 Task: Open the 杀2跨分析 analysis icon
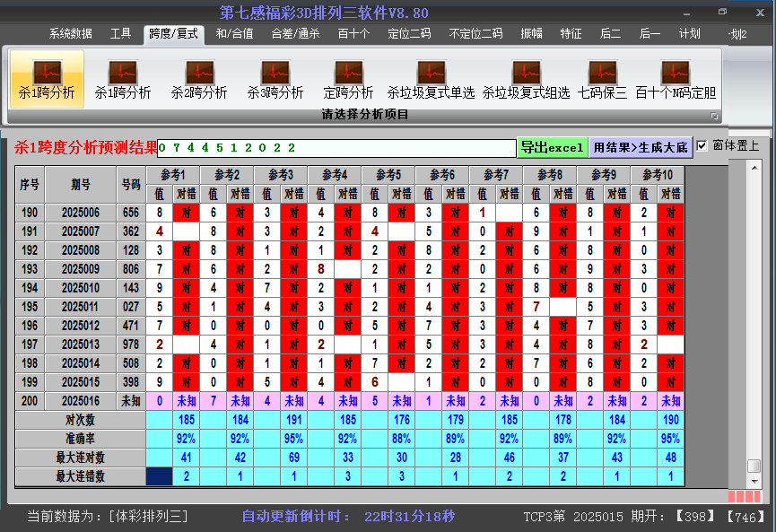[x=199, y=79]
